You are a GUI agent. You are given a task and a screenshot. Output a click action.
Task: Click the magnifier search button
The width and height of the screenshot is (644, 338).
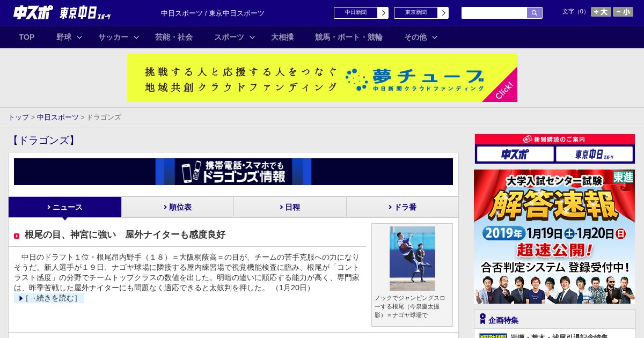(535, 13)
